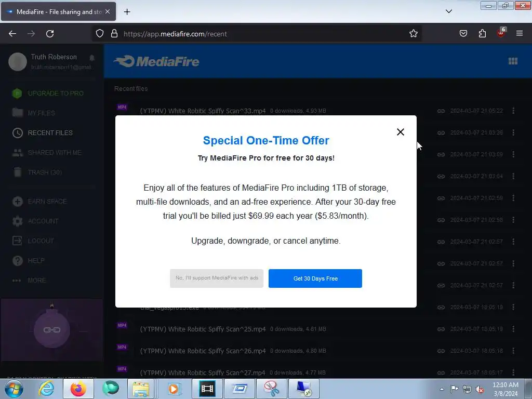Save page to Pocket

(463, 34)
